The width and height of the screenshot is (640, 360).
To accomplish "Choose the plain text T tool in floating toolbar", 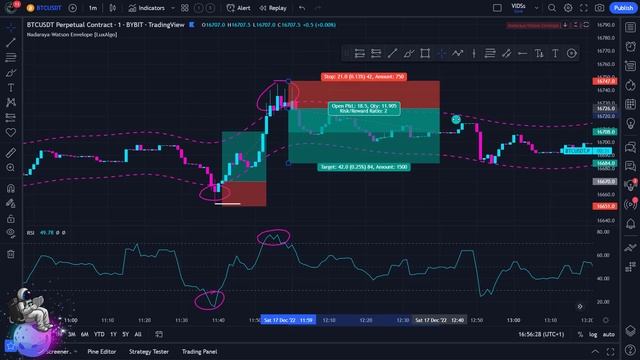I will click(555, 53).
